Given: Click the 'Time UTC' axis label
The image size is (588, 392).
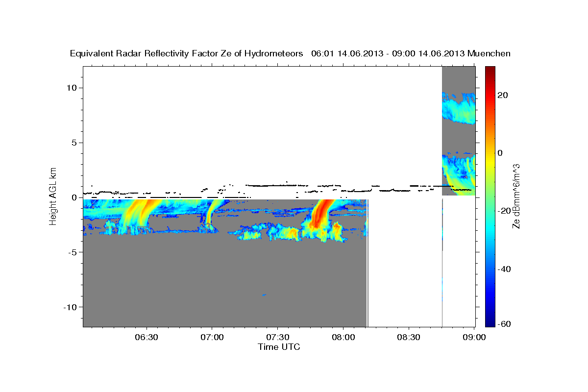Looking at the screenshot, I should tap(279, 347).
